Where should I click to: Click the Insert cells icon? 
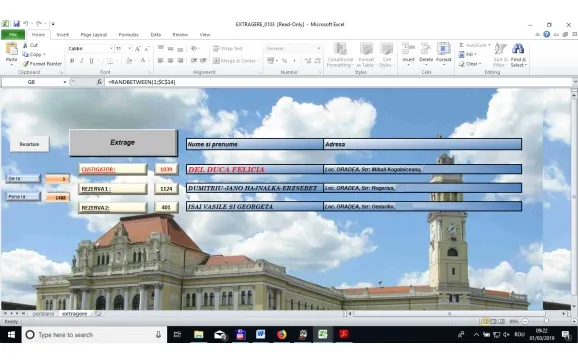pos(408,49)
